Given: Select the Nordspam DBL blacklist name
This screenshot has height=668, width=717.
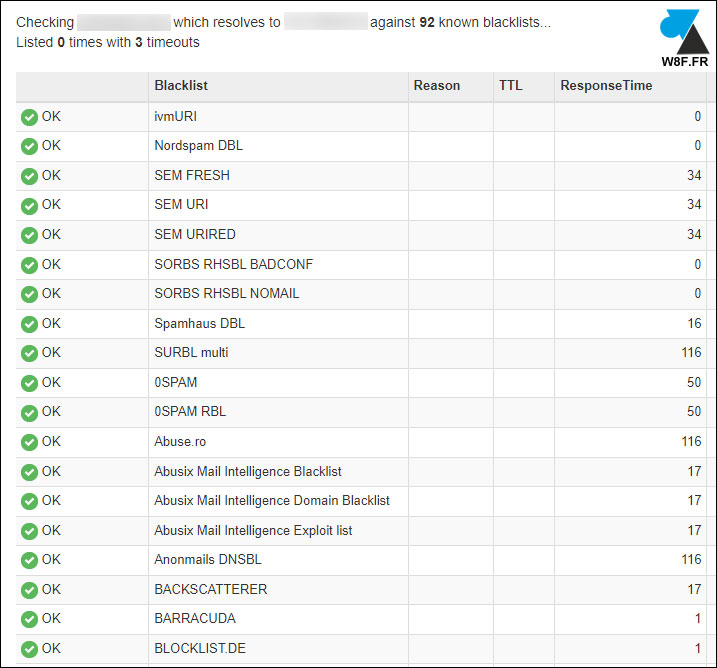Looking at the screenshot, I should (198, 145).
